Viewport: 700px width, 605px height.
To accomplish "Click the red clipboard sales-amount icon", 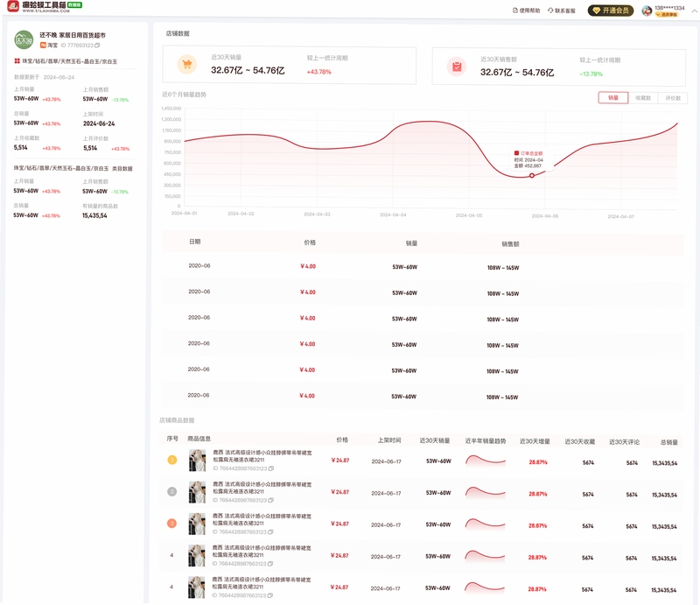I will (456, 67).
